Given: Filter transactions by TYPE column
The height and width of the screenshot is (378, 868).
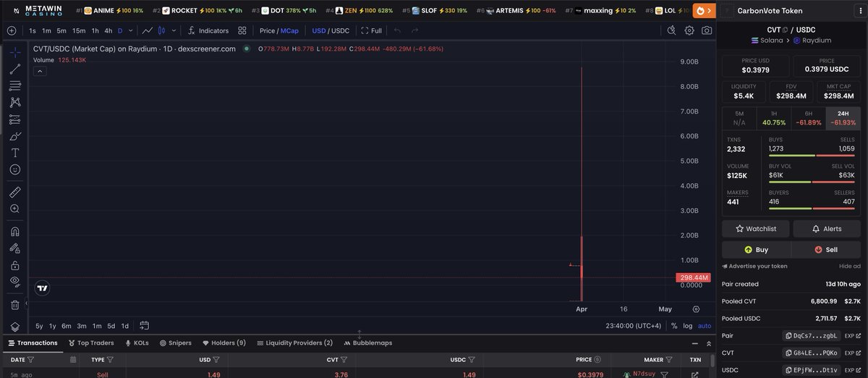Looking at the screenshot, I should [x=111, y=359].
